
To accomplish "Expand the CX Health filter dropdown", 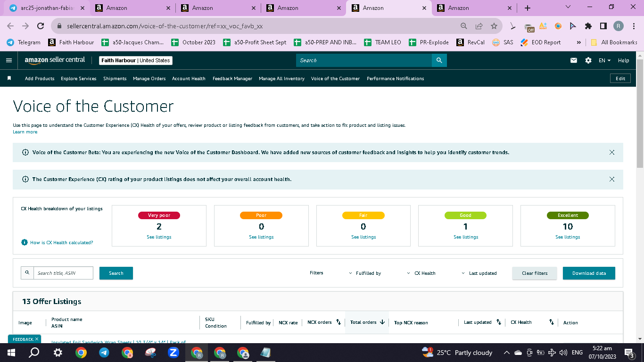I will click(x=421, y=273).
